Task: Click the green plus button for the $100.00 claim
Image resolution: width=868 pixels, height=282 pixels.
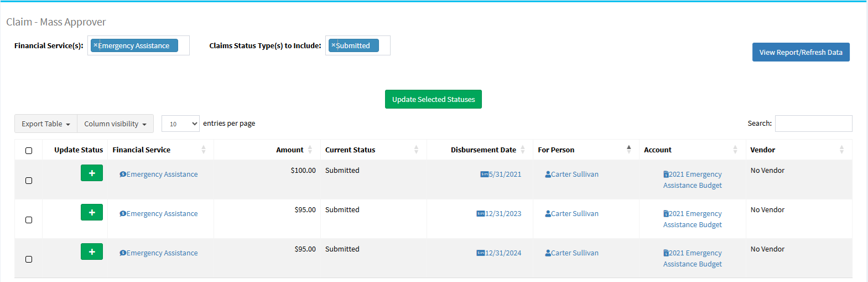Action: coord(92,173)
